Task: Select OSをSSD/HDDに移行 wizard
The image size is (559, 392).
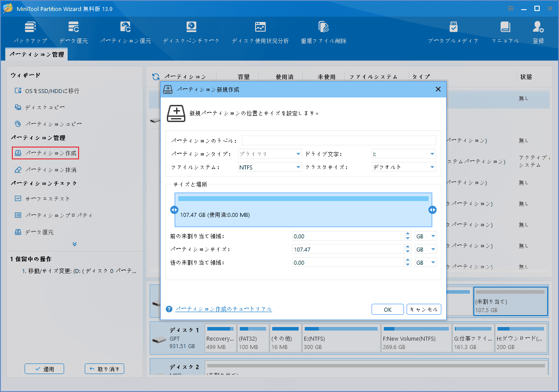Action: (x=47, y=91)
